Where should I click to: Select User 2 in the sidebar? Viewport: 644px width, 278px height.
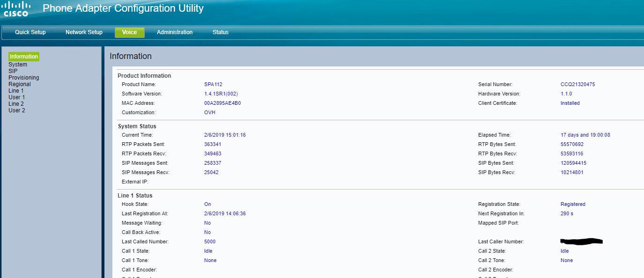coord(16,110)
